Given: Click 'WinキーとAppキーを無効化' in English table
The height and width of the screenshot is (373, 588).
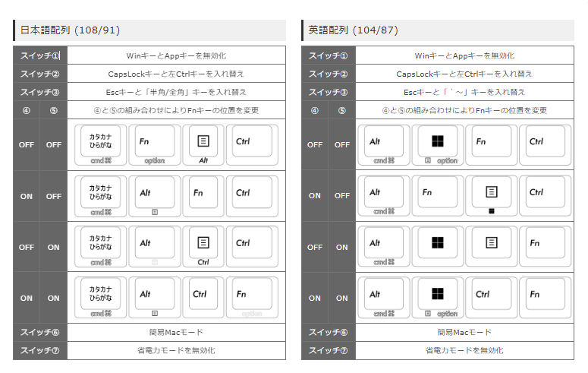Looking at the screenshot, I should 464,55.
